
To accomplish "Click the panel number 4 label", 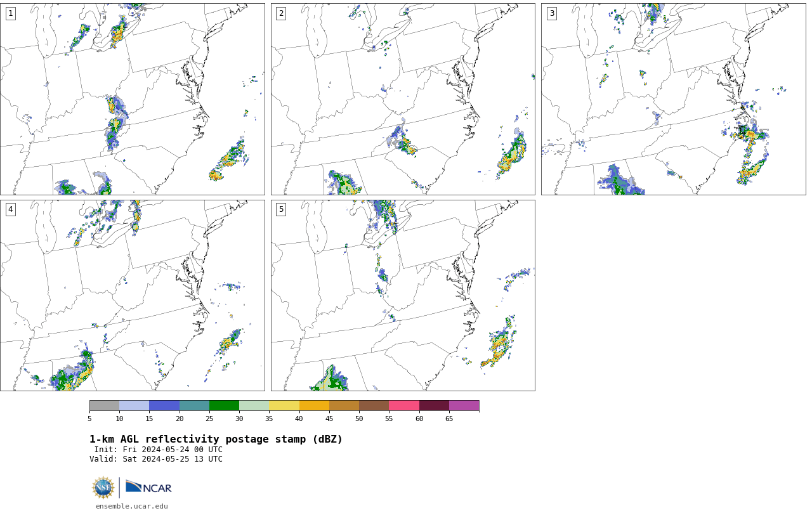I will [x=10, y=209].
